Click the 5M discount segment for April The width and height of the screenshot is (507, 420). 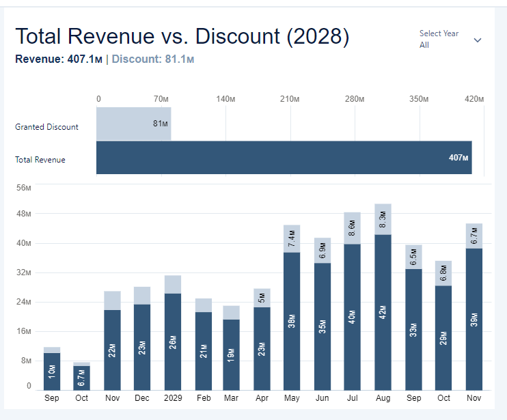[x=262, y=298]
